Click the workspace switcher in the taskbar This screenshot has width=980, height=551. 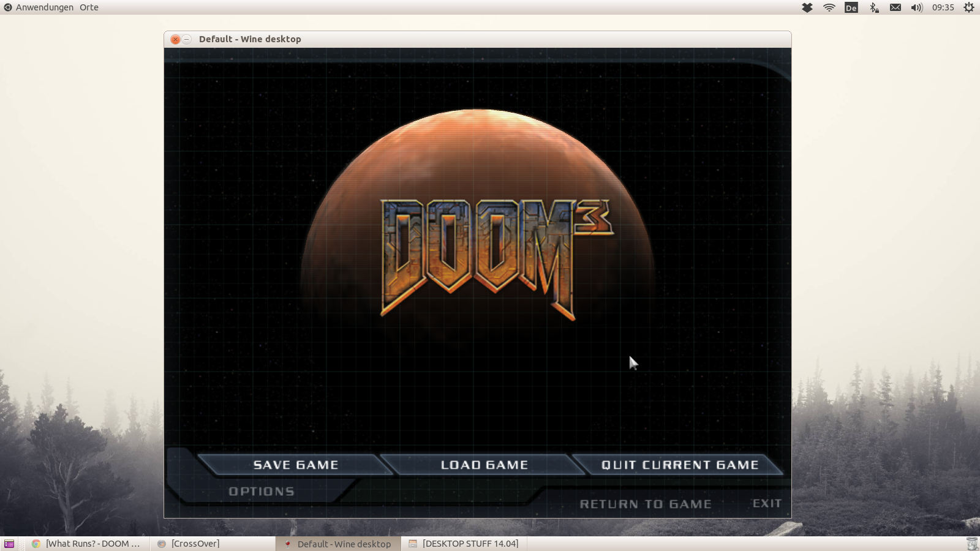pyautogui.click(x=9, y=543)
